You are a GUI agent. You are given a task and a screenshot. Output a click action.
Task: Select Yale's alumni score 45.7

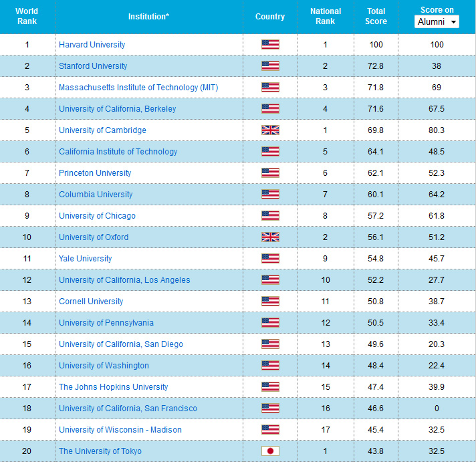(x=437, y=259)
